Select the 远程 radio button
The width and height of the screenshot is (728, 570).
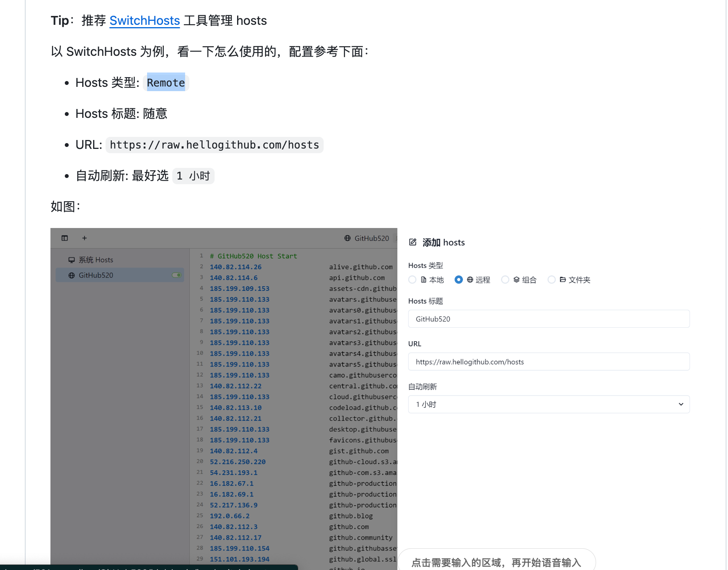[x=459, y=280]
